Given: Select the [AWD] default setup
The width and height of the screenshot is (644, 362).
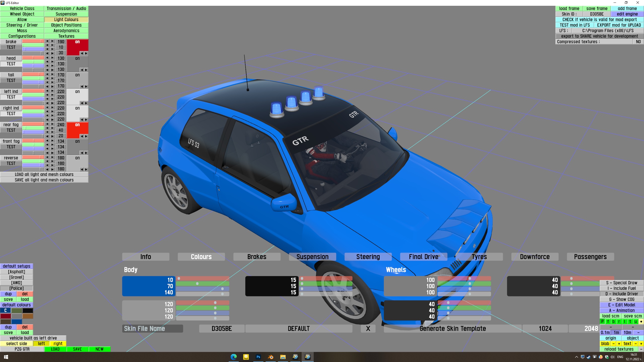Looking at the screenshot, I should [17, 283].
